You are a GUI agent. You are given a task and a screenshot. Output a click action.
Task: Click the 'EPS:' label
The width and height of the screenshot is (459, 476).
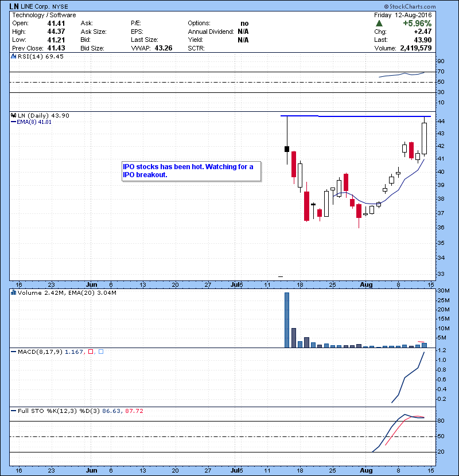(x=137, y=32)
